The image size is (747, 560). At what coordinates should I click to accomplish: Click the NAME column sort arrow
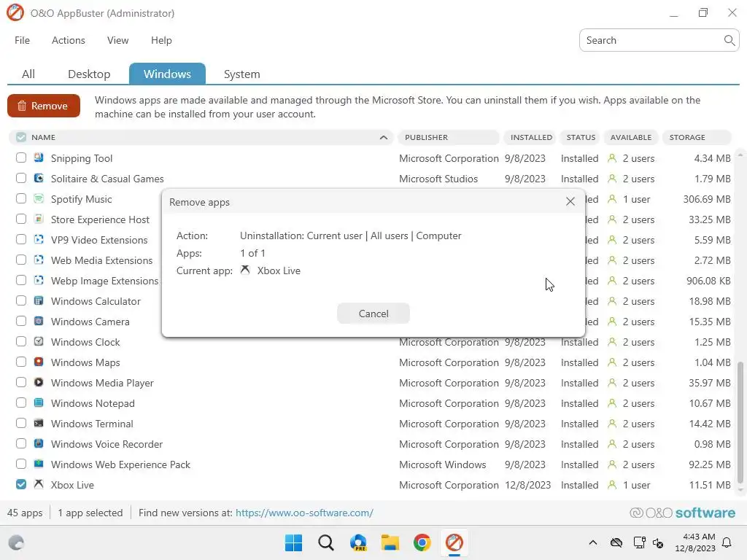pyautogui.click(x=384, y=137)
